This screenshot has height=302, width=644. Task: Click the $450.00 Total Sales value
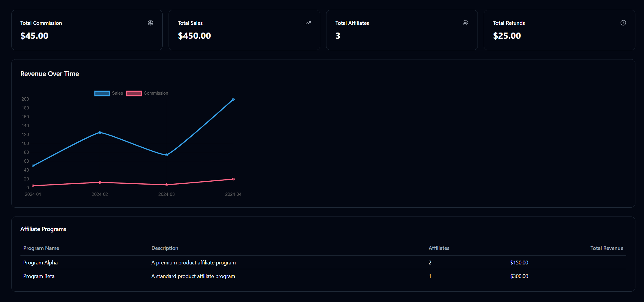[x=194, y=35]
